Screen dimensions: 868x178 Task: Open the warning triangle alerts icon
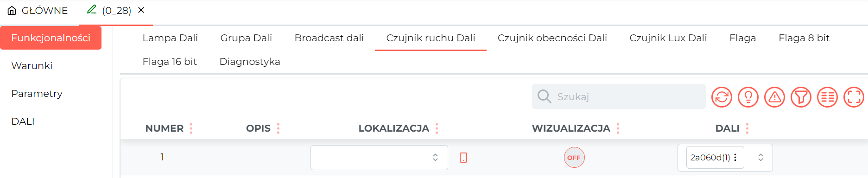click(774, 97)
